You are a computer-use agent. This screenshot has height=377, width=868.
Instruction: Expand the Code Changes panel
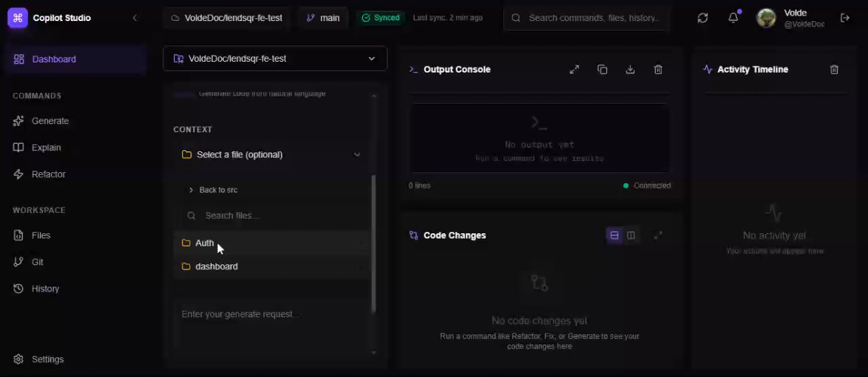658,235
